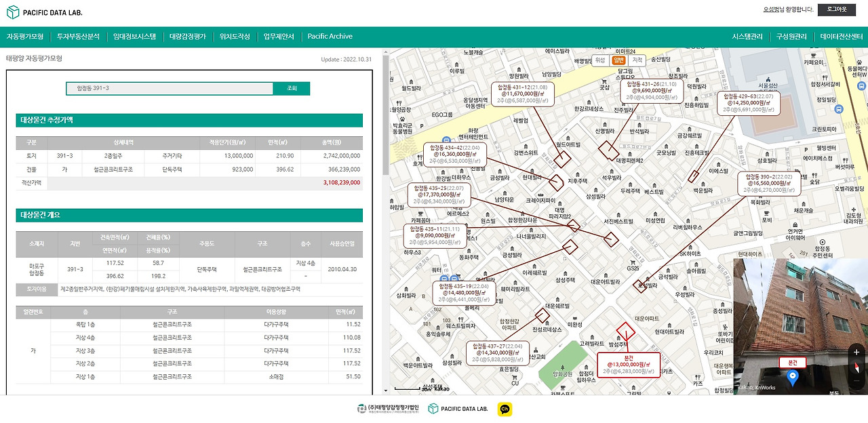The image size is (868, 423).
Task: Zoom in the street view with plus button
Action: click(x=856, y=352)
